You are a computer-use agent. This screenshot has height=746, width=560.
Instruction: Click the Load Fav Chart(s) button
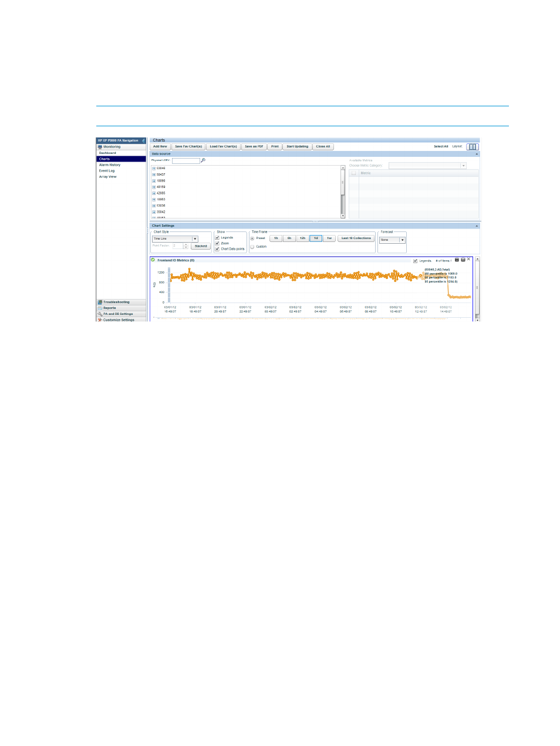224,147
